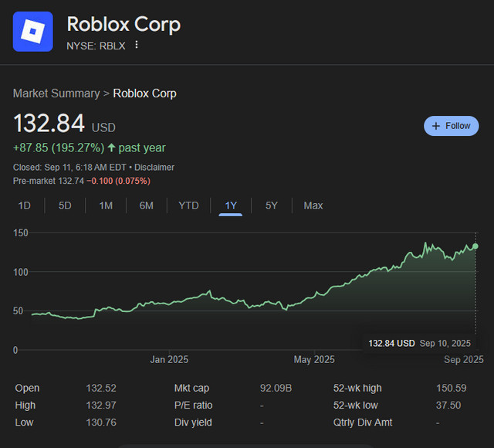Screen dimensions: 494x448
Task: Click the High value 132.97
Action: [101, 405]
